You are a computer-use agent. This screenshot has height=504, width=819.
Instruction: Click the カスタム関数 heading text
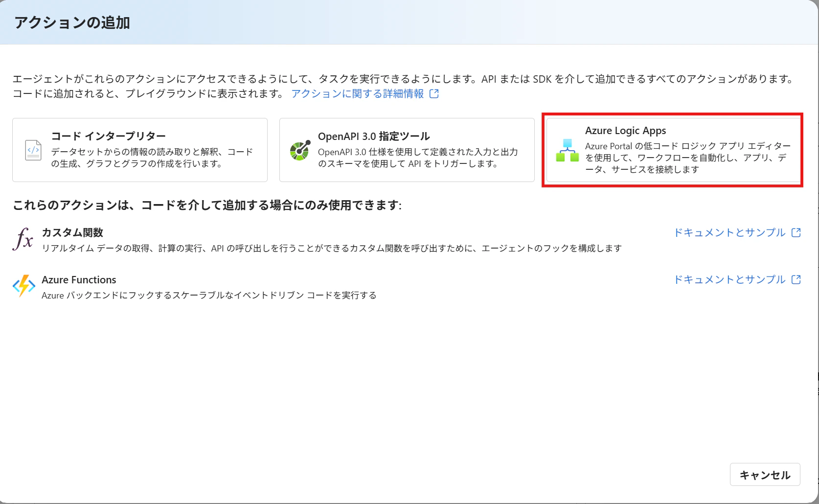point(72,232)
